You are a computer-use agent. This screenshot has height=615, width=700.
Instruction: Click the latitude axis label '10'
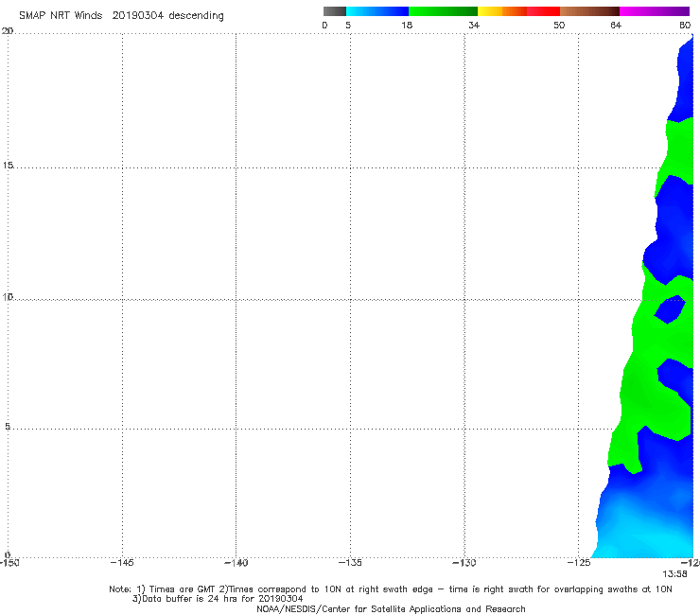click(x=8, y=296)
